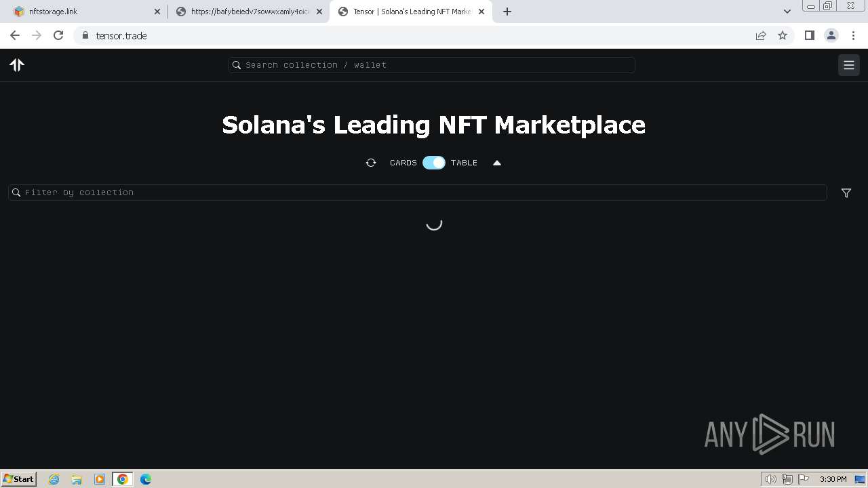The width and height of the screenshot is (868, 488).
Task: Open the browser side panel
Action: coord(809,35)
